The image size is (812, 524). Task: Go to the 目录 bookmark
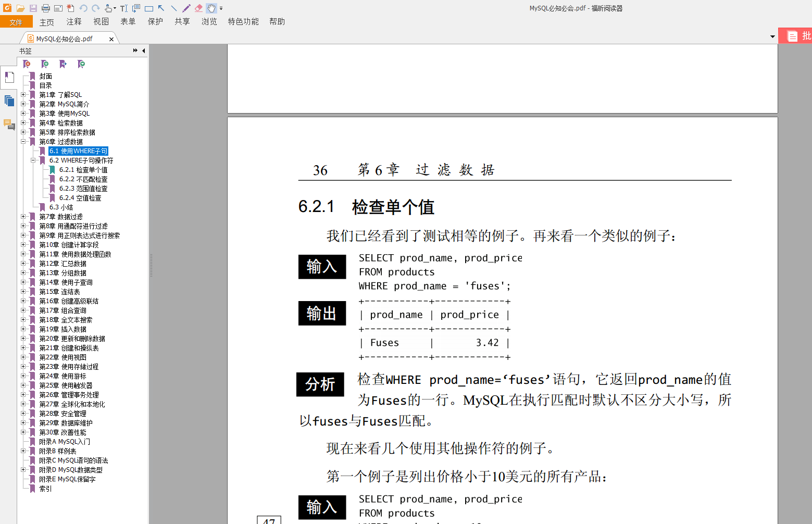point(46,85)
